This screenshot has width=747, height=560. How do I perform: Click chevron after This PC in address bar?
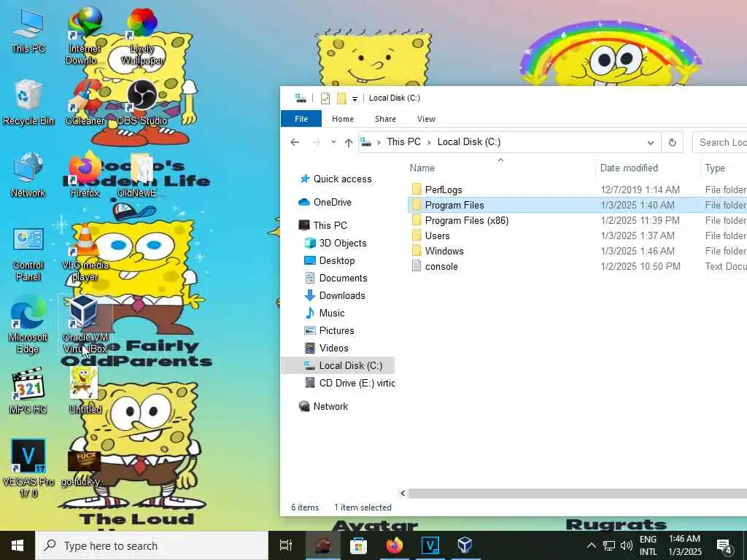tap(429, 142)
